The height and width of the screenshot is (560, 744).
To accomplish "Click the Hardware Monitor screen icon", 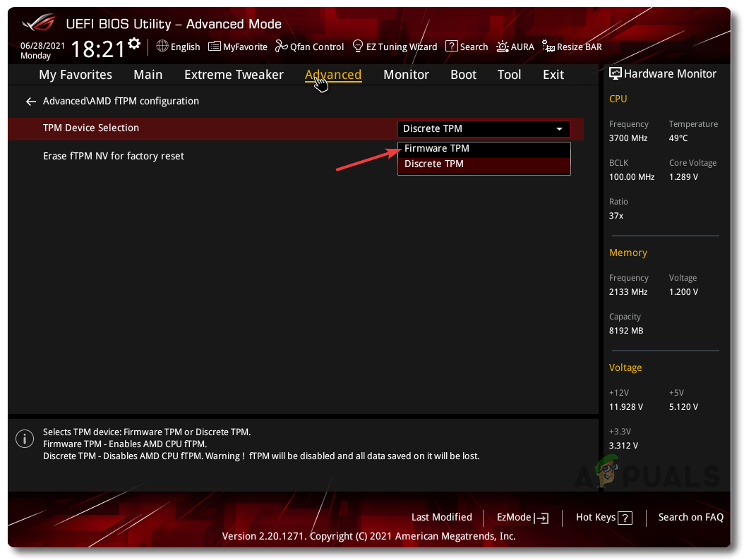I will 615,73.
